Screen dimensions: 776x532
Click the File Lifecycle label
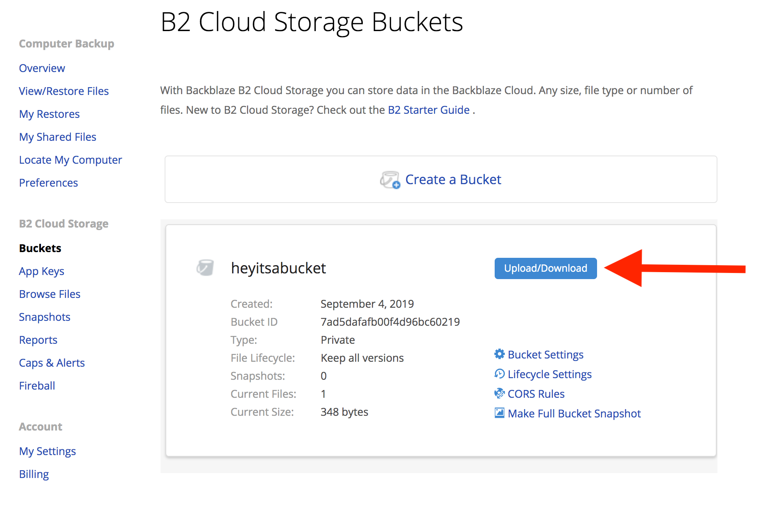[262, 358]
